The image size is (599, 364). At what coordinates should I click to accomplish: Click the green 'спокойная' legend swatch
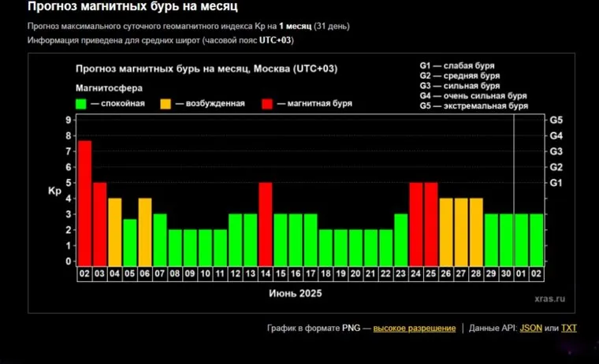click(x=80, y=103)
